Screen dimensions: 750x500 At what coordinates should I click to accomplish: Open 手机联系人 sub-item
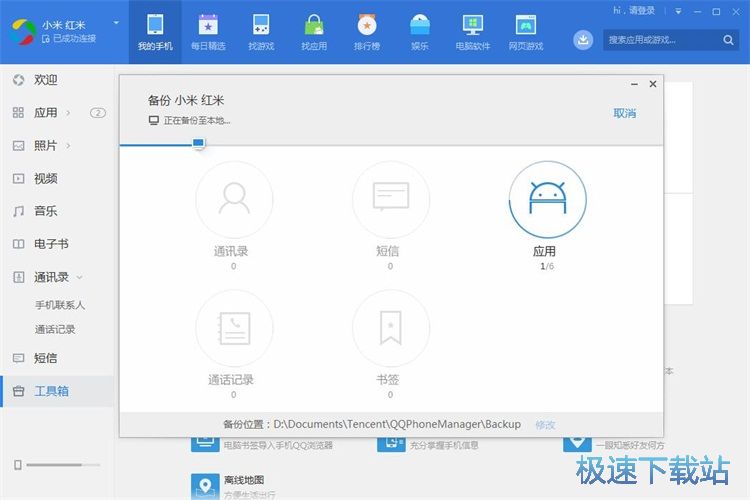[60, 305]
